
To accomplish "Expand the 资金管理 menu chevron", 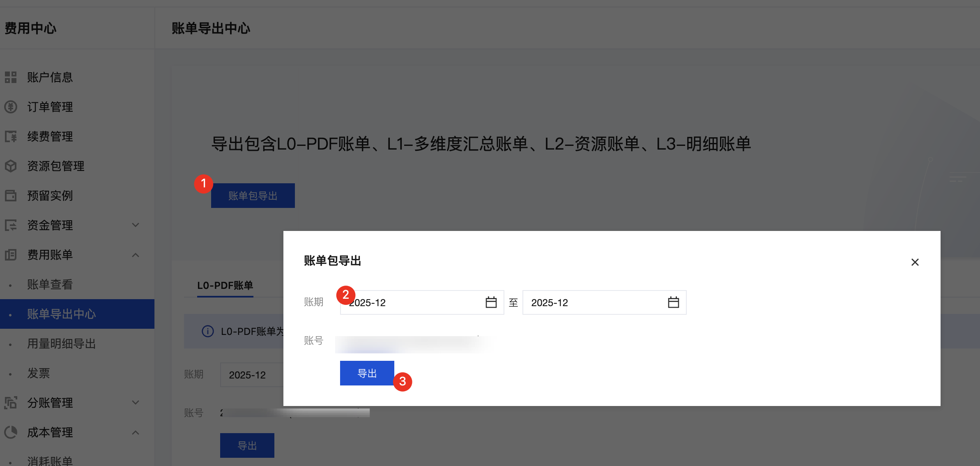I will (x=136, y=225).
